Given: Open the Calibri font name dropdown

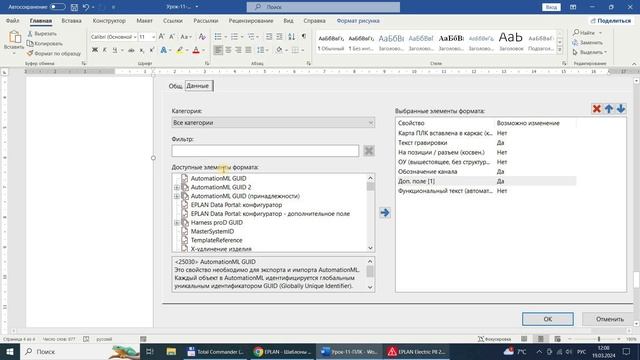Looking at the screenshot, I should [135, 37].
